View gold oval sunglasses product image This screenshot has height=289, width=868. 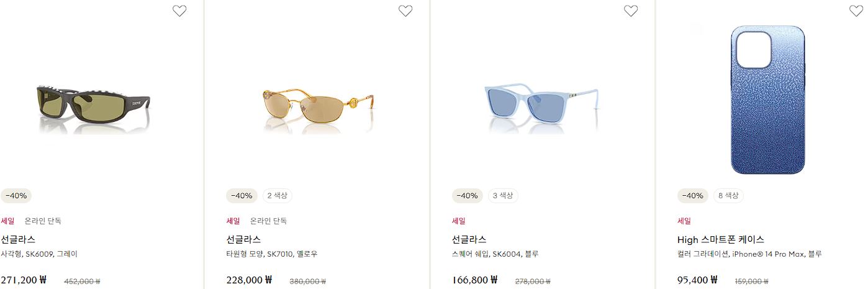coord(319,111)
